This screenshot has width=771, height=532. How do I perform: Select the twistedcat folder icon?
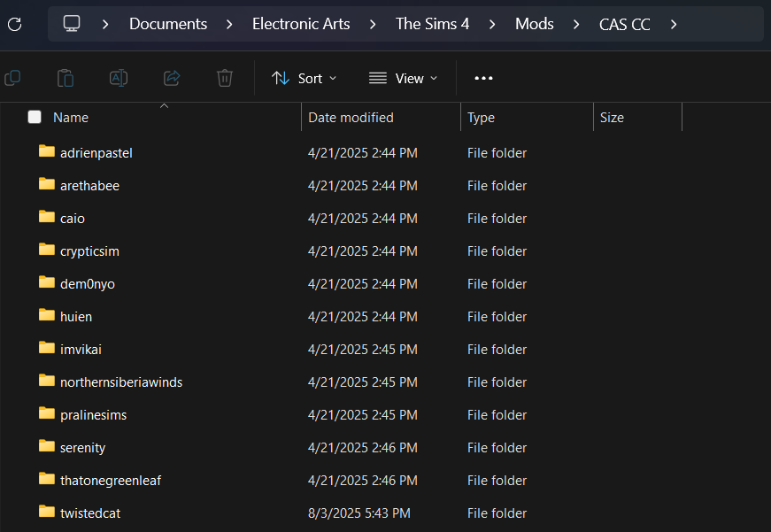[x=47, y=512]
